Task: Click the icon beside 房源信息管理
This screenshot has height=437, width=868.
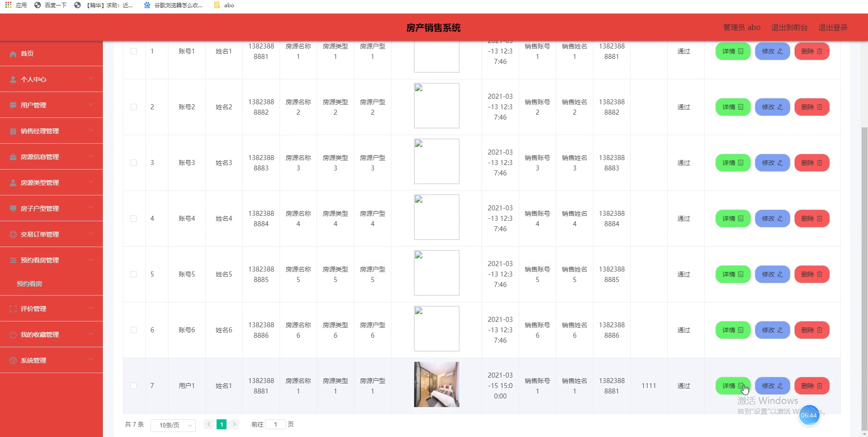Action: (13, 157)
